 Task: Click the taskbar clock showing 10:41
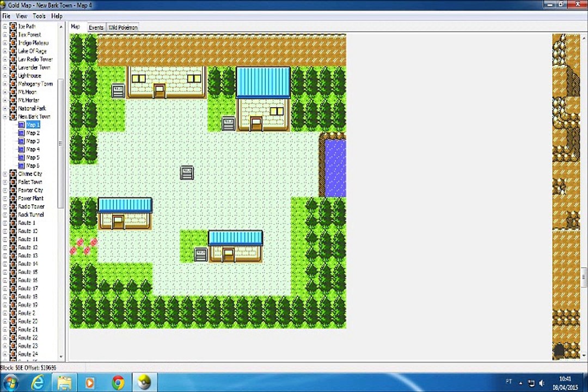[x=565, y=379]
